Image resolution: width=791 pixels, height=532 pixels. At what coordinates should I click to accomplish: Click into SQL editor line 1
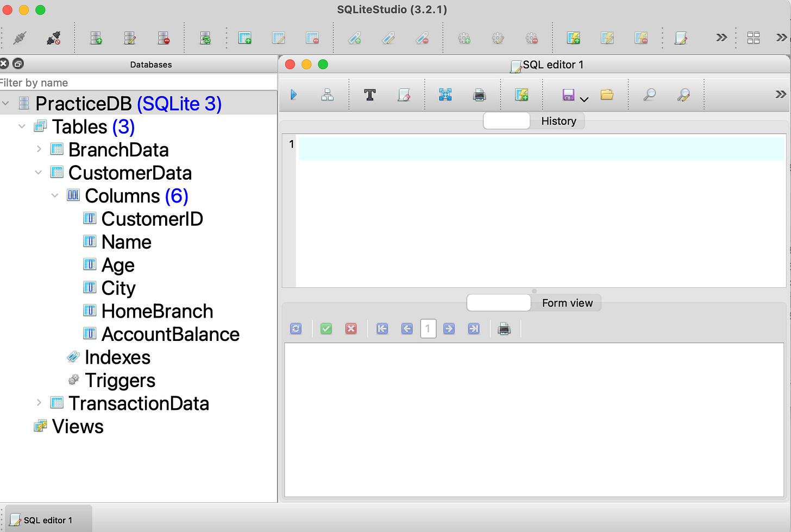click(x=541, y=148)
